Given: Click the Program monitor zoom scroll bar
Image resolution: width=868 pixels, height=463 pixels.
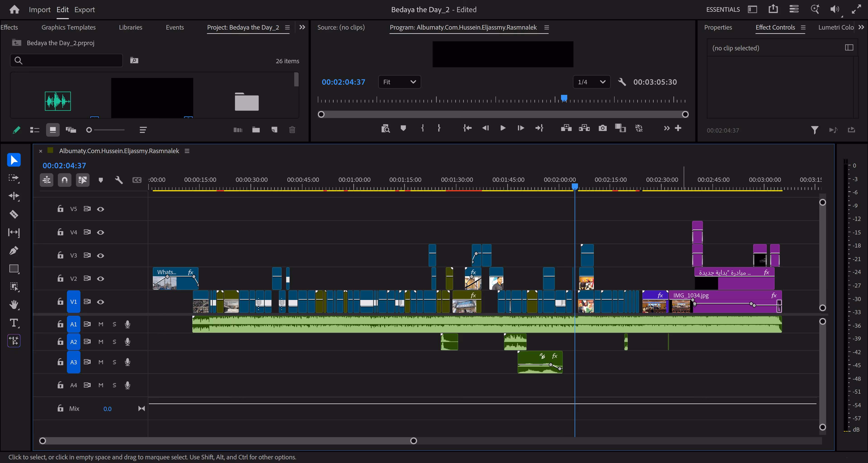Looking at the screenshot, I should pyautogui.click(x=503, y=114).
